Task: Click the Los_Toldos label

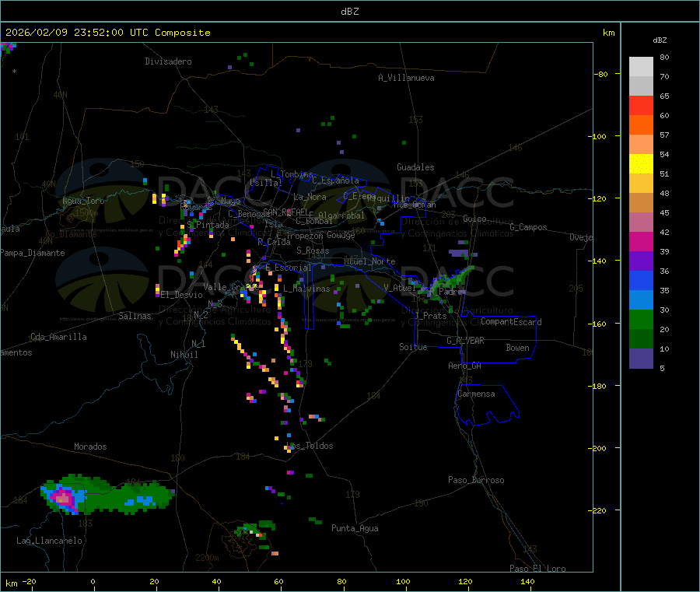Action: (x=310, y=446)
